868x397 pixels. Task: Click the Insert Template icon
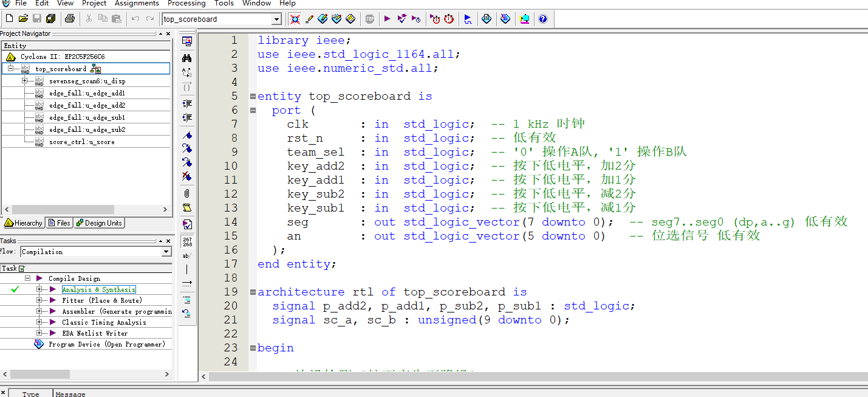pos(187,209)
